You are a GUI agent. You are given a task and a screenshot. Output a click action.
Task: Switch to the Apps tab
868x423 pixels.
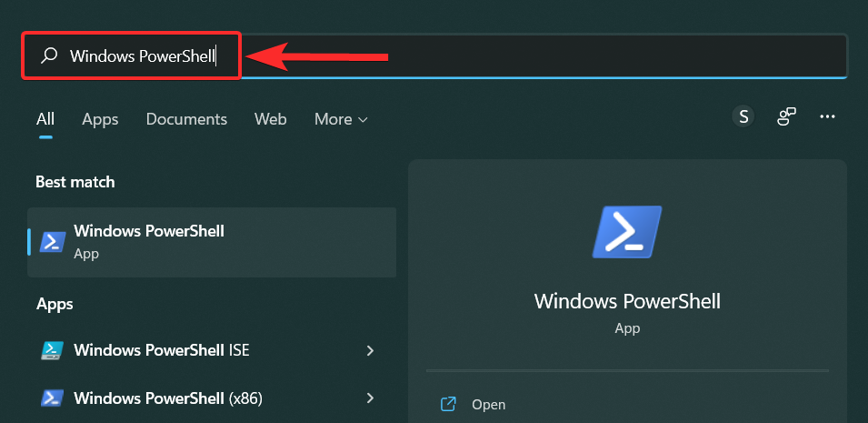pyautogui.click(x=100, y=119)
